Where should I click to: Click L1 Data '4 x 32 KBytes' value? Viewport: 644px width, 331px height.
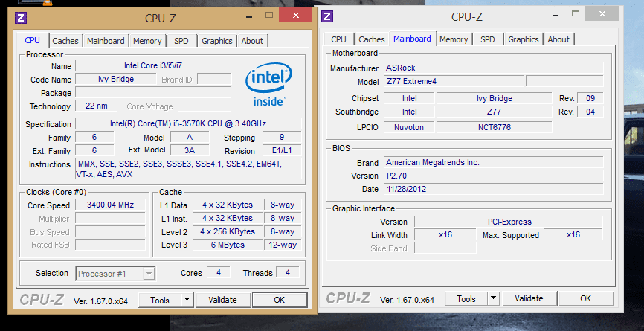[x=228, y=205]
